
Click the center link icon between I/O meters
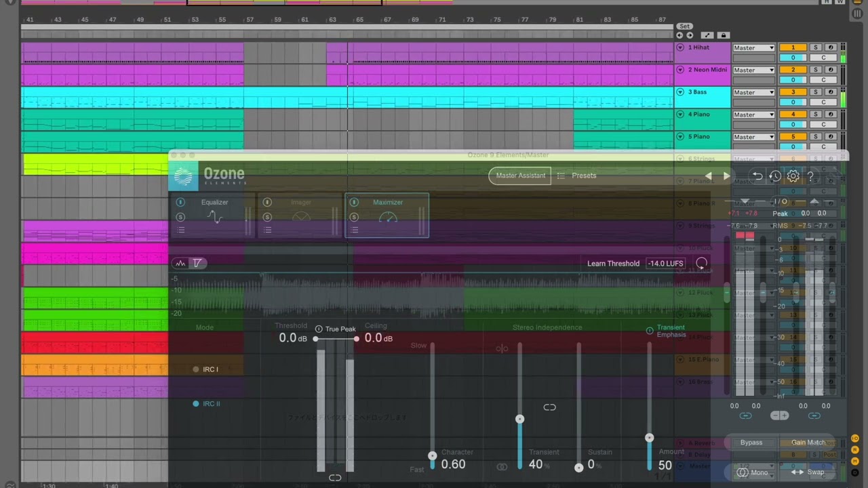click(780, 415)
